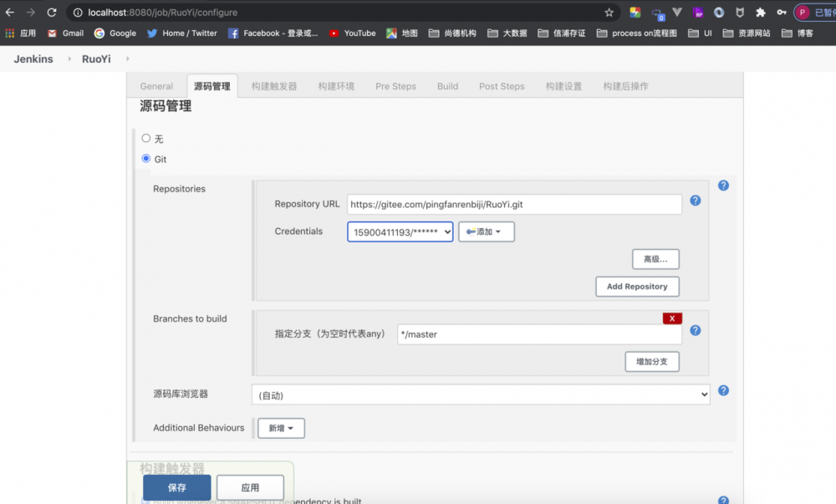Click the key icon on the 添加 credentials button

pyautogui.click(x=473, y=232)
